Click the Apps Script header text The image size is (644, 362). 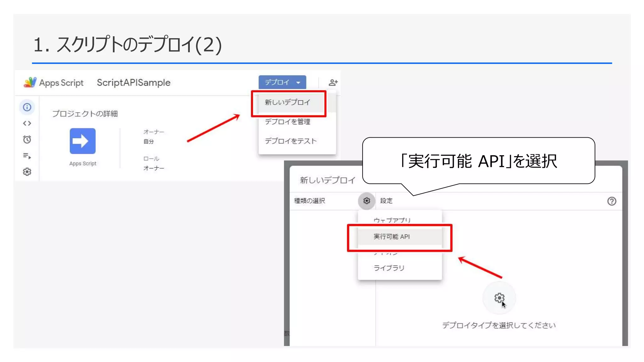click(61, 83)
